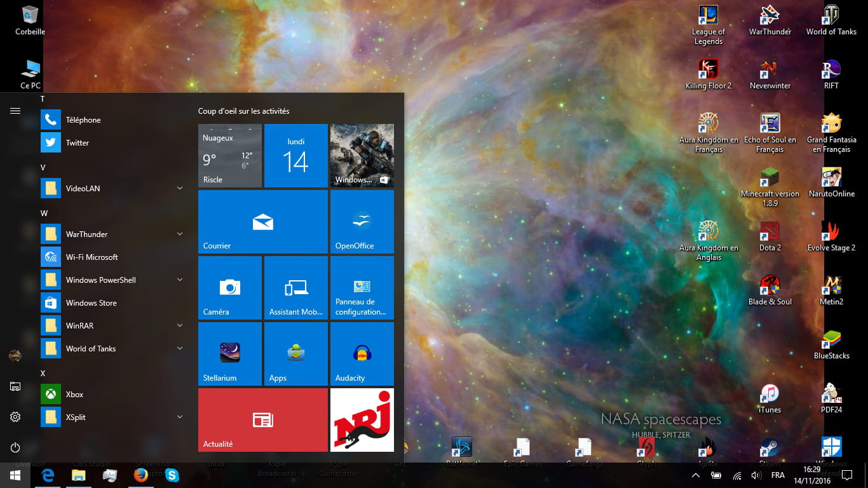Open the NRJ radio tile
The height and width of the screenshot is (488, 868).
tap(362, 420)
